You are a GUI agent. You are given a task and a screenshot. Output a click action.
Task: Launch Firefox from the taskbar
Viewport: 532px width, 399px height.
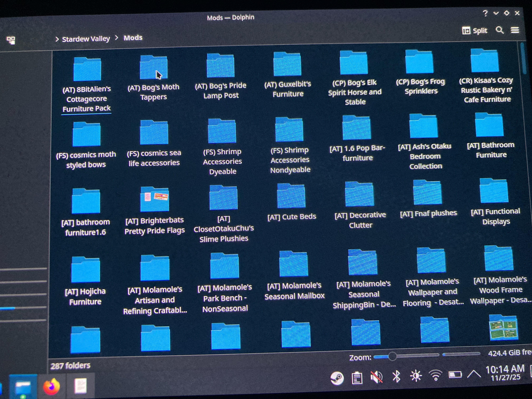coord(51,386)
